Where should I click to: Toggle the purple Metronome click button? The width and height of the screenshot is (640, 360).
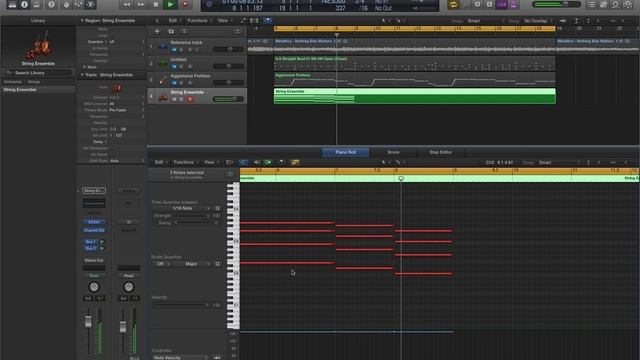pos(513,4)
